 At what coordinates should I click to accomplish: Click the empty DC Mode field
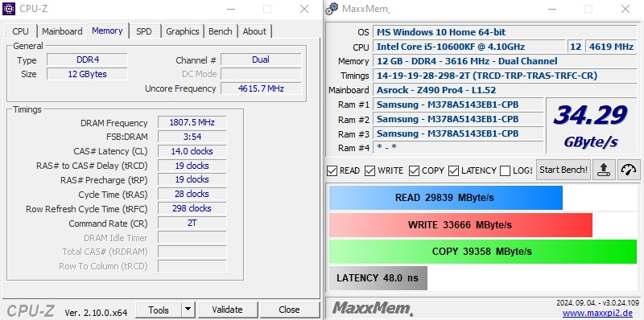[x=261, y=74]
